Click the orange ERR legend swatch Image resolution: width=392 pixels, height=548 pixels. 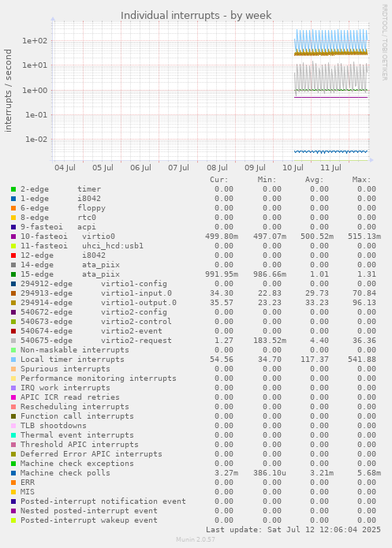13,483
